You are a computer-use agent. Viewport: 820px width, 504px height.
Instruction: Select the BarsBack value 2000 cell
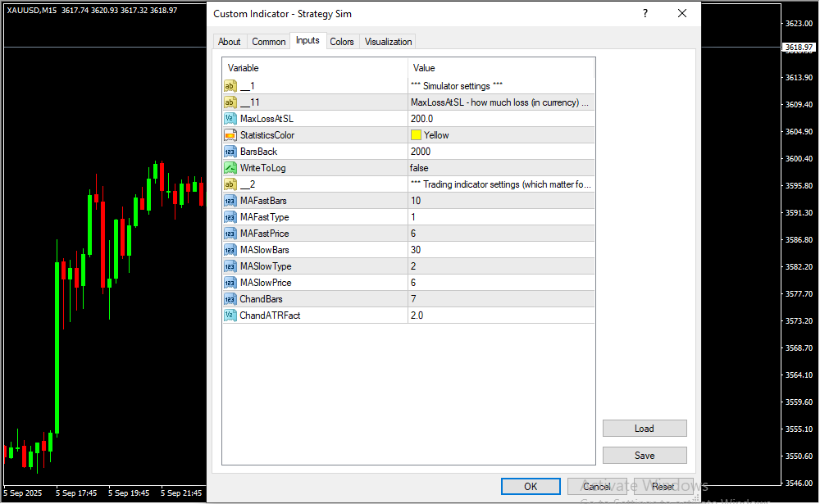tap(500, 152)
